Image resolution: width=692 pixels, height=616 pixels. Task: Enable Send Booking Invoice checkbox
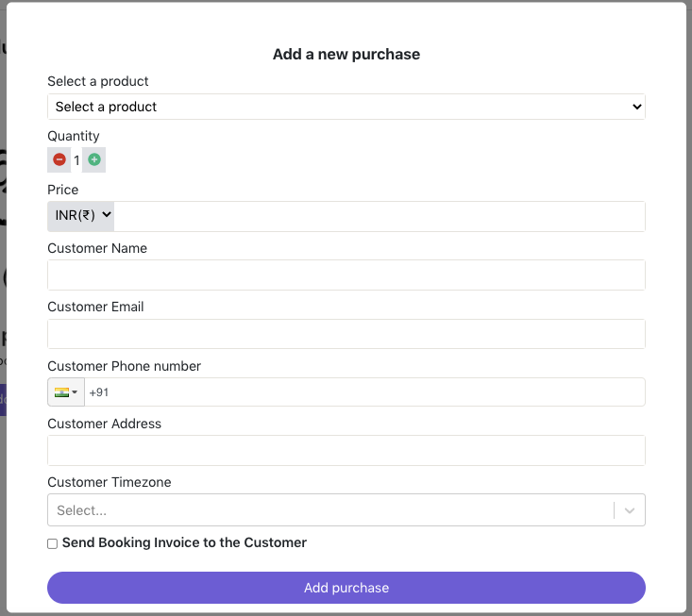(x=53, y=543)
